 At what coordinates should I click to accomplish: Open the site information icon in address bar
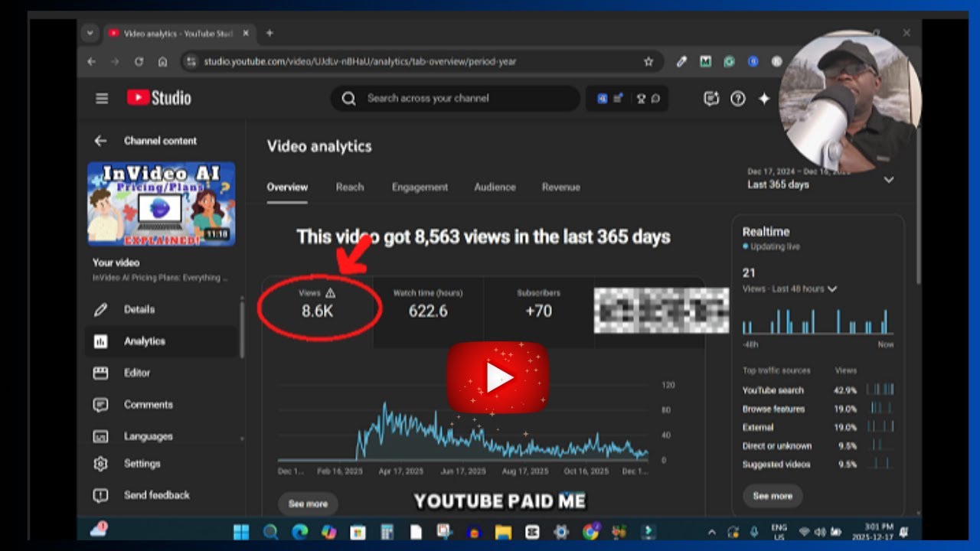pos(191,61)
